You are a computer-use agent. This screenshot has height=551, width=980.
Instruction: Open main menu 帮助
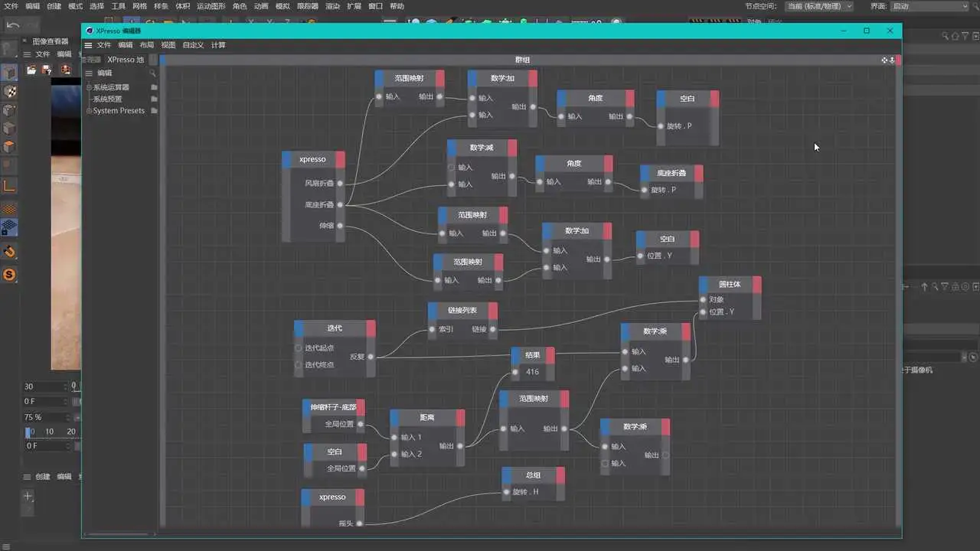click(x=397, y=6)
